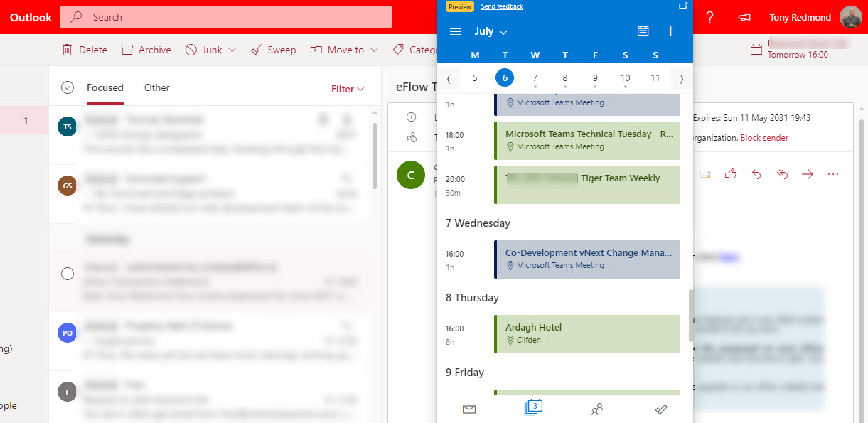Screen dimensions: 868x423
Task: Open the hamburger menu in calendar panel
Action: coord(456,32)
